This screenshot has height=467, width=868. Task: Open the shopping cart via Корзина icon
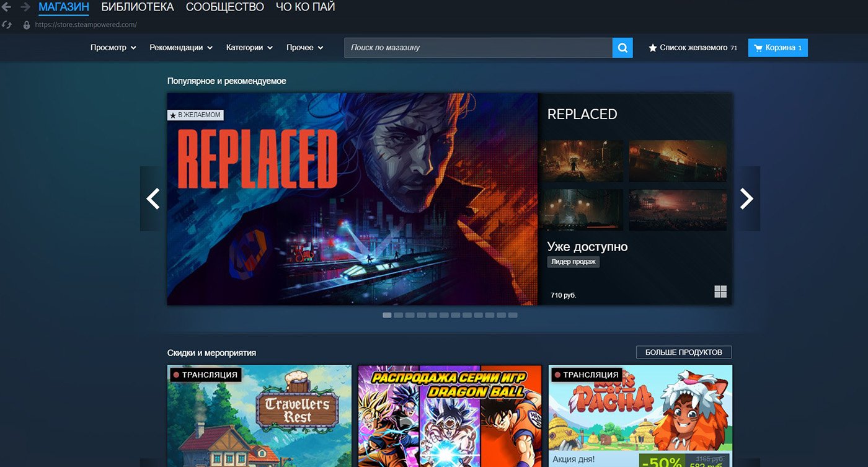[777, 47]
